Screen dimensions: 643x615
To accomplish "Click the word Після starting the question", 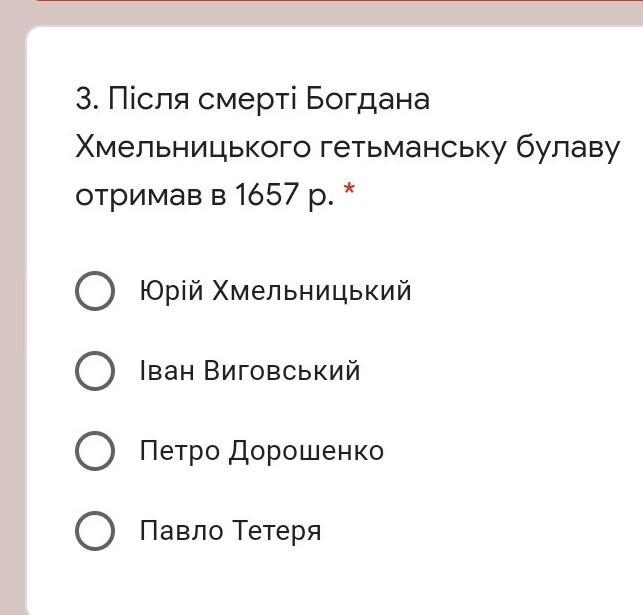I will pos(148,100).
